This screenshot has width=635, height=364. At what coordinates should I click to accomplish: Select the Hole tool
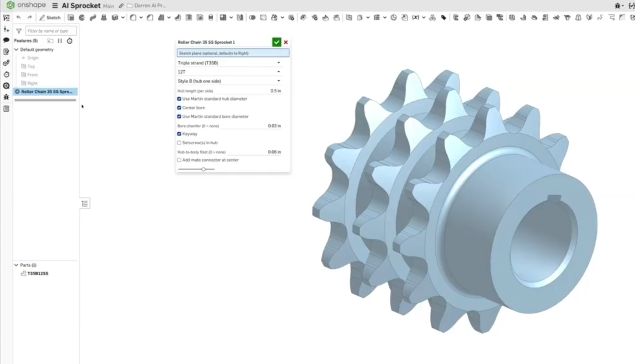click(x=200, y=18)
